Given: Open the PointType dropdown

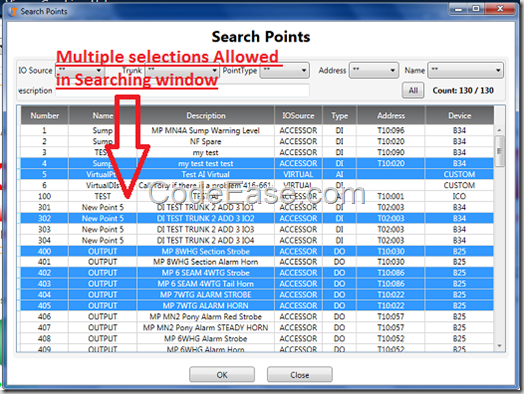Looking at the screenshot, I should tap(285, 71).
